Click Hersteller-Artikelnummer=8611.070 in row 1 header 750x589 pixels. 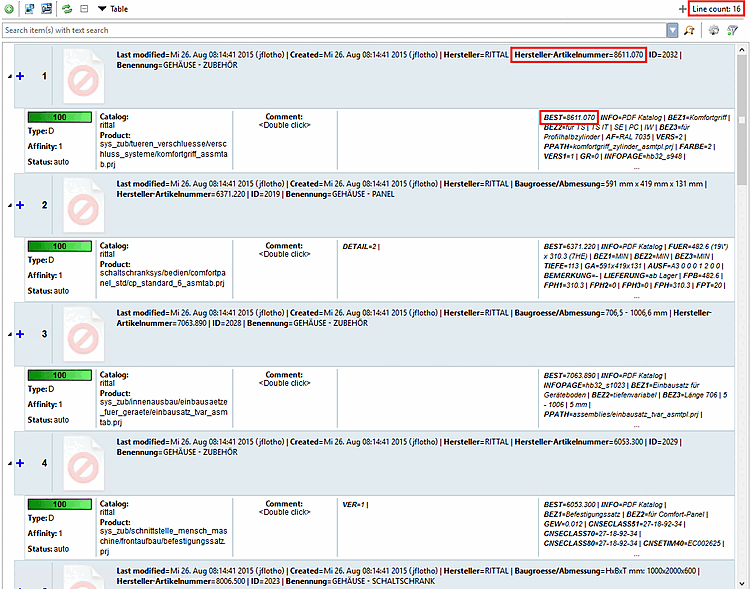pos(579,55)
